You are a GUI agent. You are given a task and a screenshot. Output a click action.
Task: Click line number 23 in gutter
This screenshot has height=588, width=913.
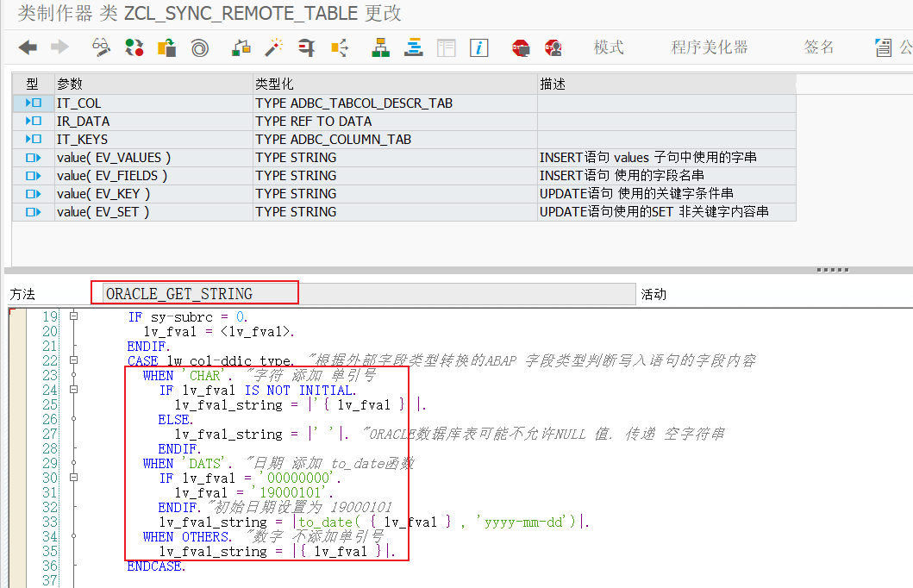click(x=50, y=376)
